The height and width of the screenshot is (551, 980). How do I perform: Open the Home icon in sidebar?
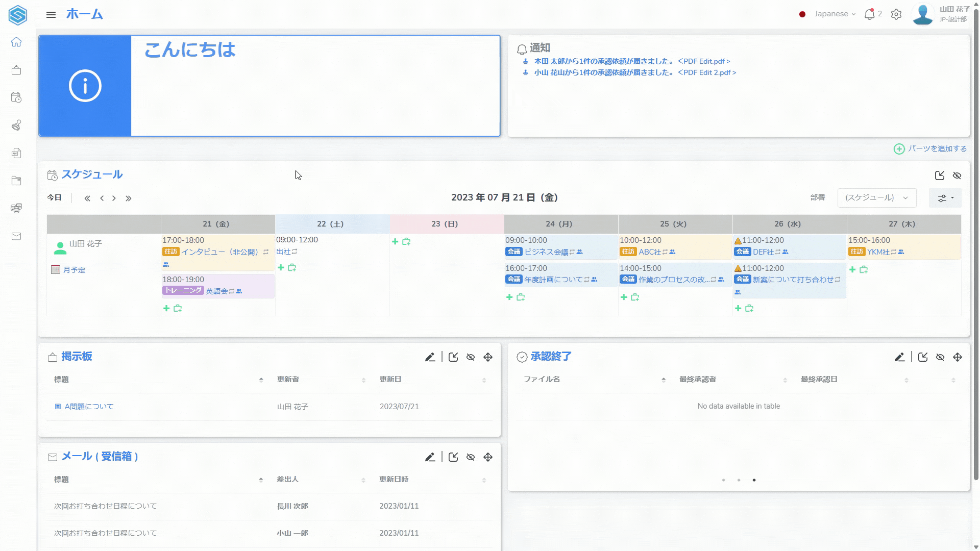16,42
